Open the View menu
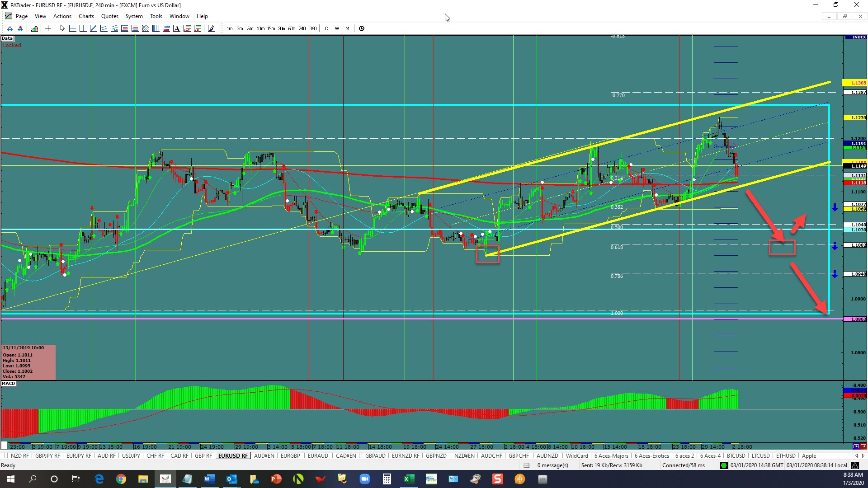Viewport: 868px width, 488px height. pyautogui.click(x=40, y=16)
